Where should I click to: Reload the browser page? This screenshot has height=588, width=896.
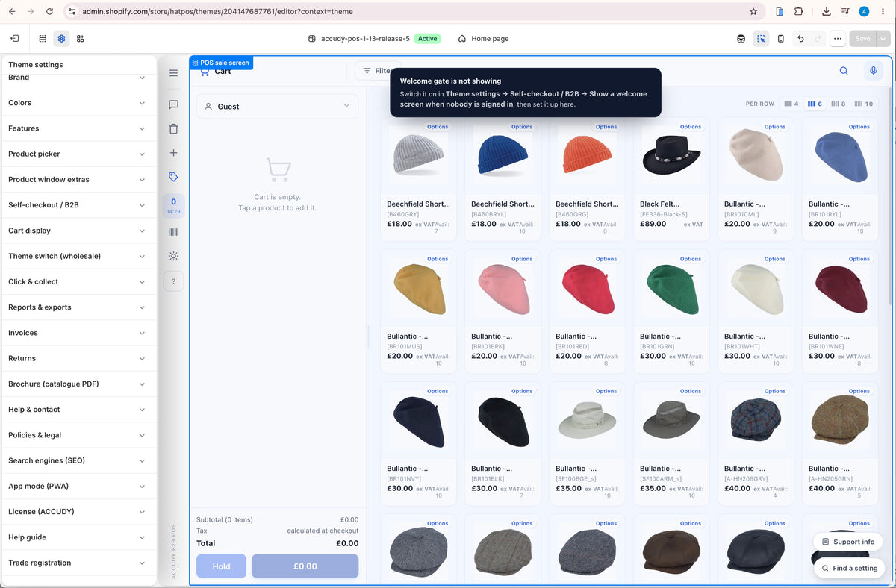(49, 11)
